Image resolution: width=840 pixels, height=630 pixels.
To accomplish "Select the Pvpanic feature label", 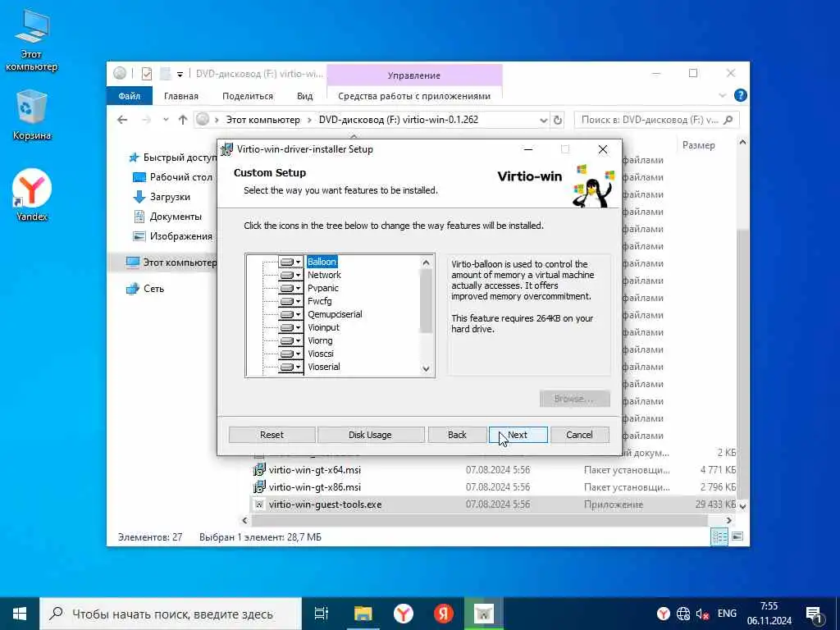I will (323, 288).
